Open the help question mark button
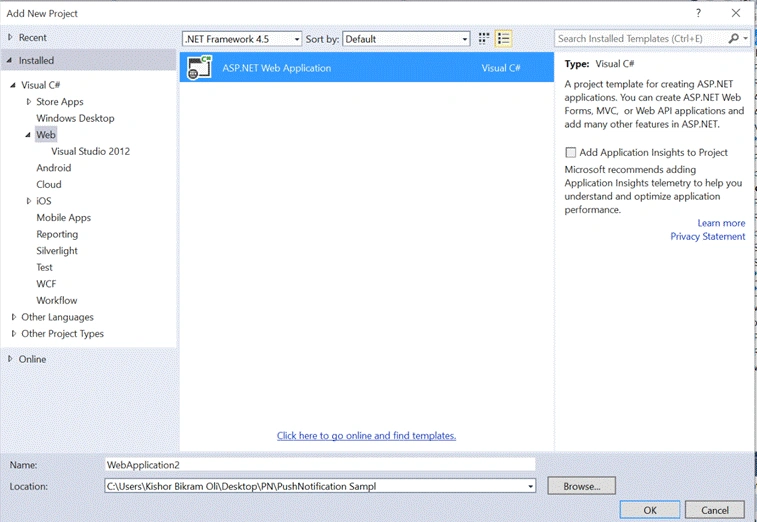 tap(698, 13)
